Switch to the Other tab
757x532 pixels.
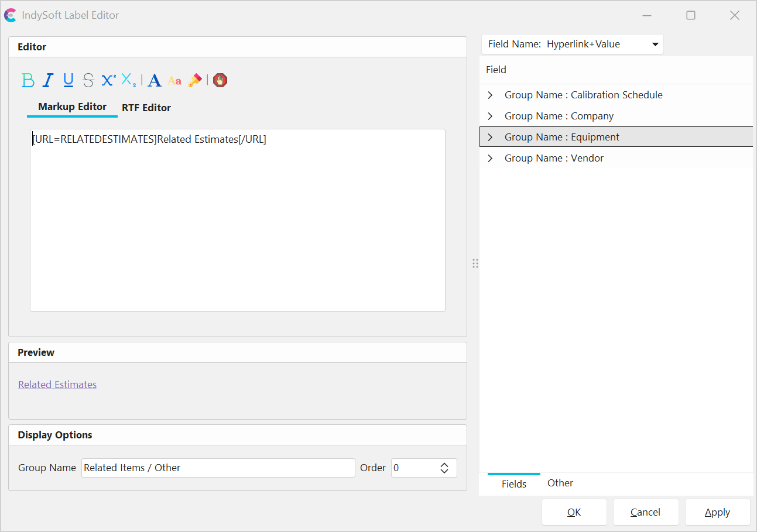tap(560, 483)
